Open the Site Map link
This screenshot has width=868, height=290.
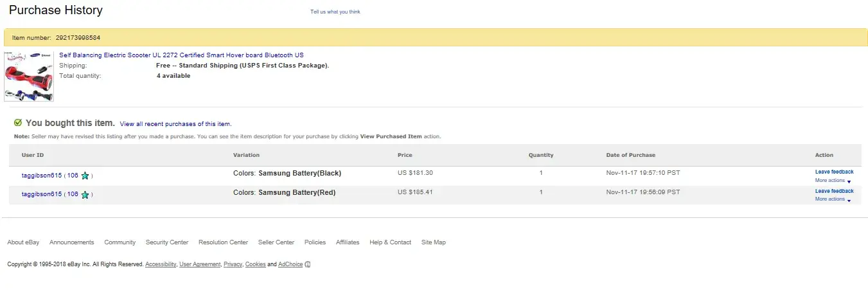tap(433, 242)
